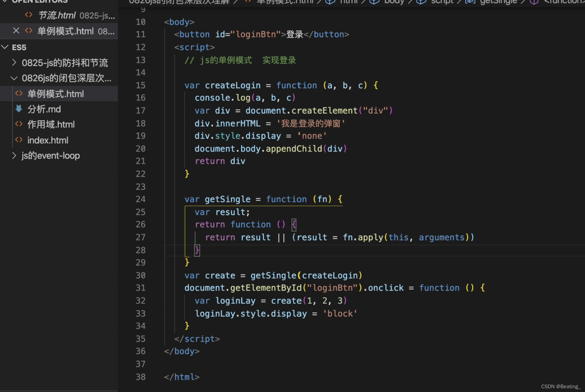Expand the 0825-js的防抖和节流 folder
The height and width of the screenshot is (392, 585).
click(14, 63)
